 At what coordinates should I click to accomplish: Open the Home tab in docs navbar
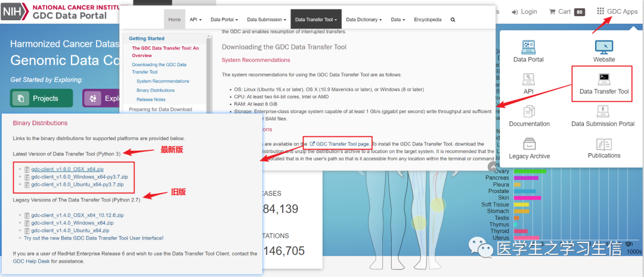click(x=175, y=19)
